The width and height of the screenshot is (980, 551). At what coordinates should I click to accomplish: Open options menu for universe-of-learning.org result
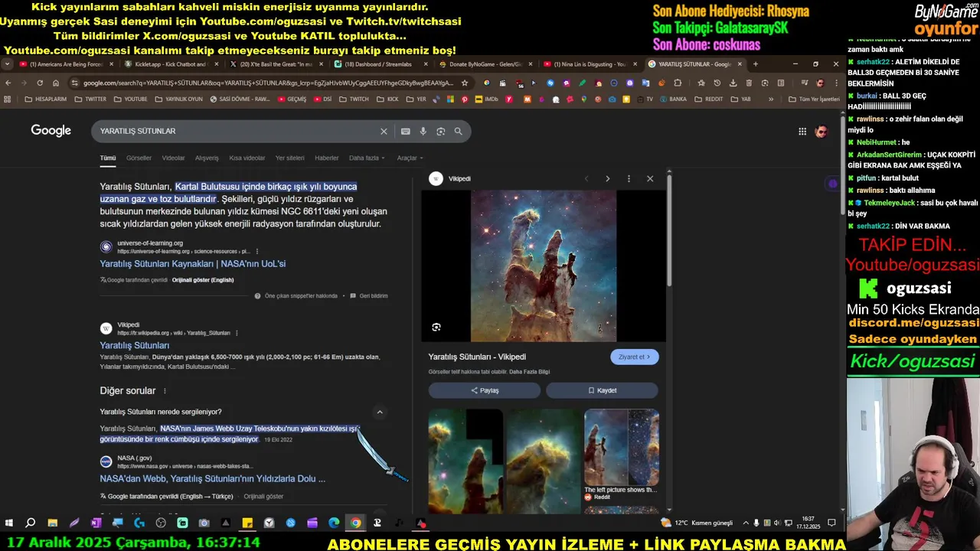click(256, 251)
